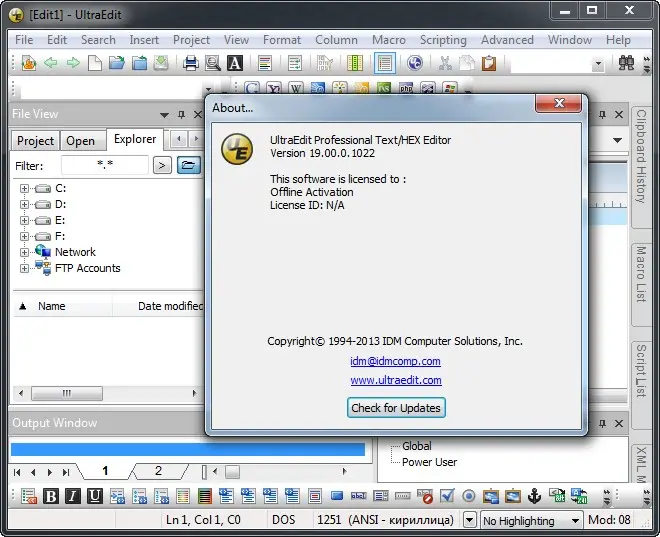The image size is (660, 537).
Task: Click the PHP icon in web toolbar
Action: pos(406,88)
